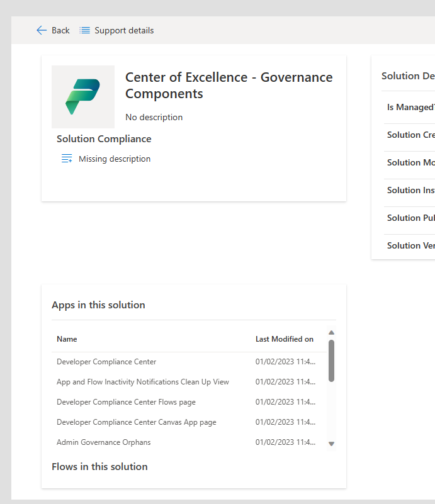
Task: Click the Apps in this solution heading
Action: pos(98,304)
